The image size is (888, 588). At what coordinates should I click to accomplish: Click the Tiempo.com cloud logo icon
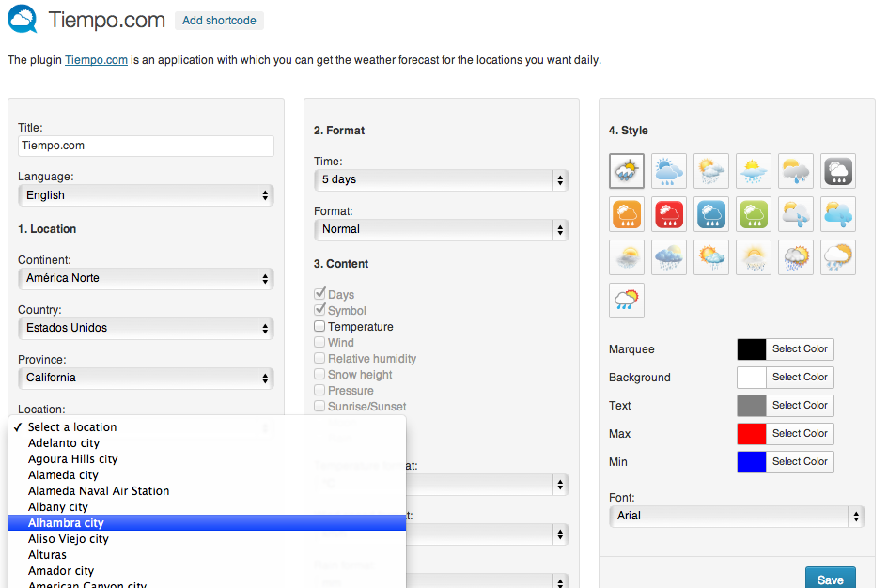click(23, 19)
